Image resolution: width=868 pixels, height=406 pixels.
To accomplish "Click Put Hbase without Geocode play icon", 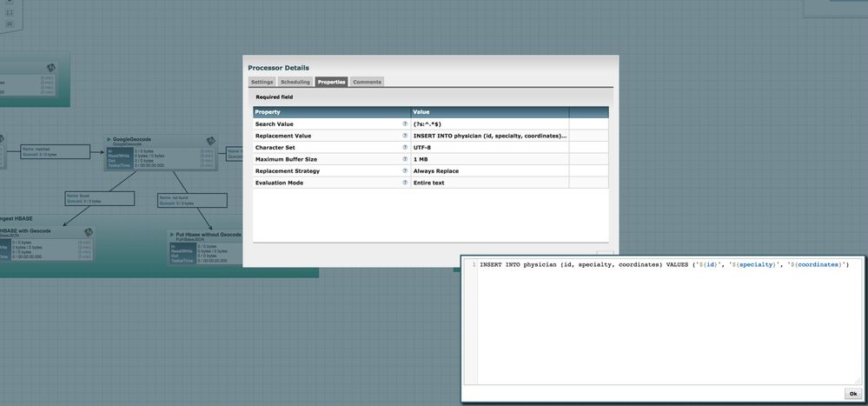I will tap(172, 235).
